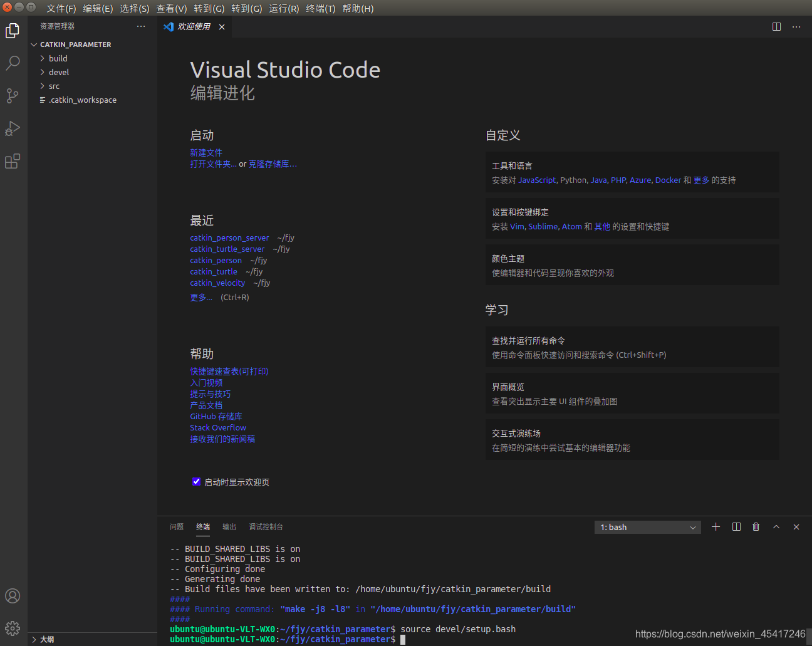Open the Manage gear icon
Screen dimensions: 812x646
point(13,628)
